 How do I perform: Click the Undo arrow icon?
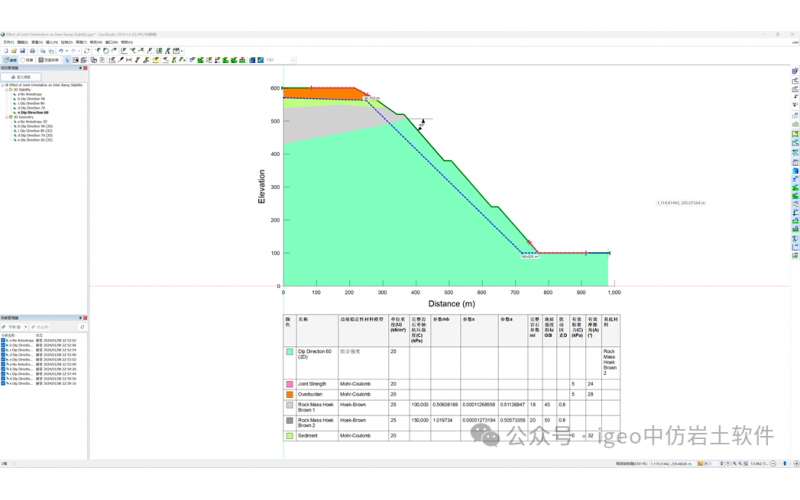point(62,50)
